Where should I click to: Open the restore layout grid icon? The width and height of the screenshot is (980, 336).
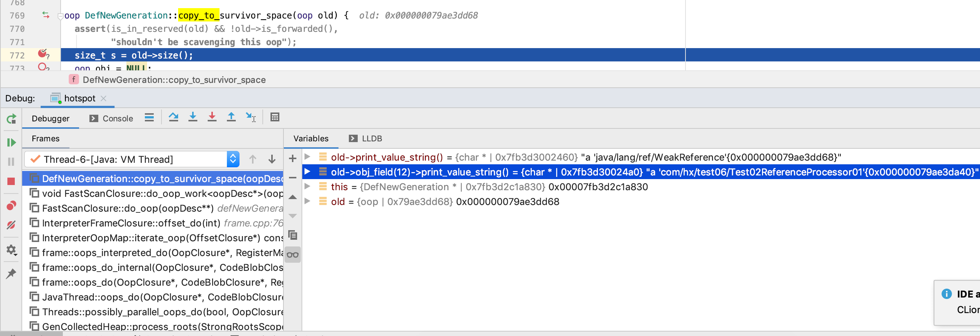click(x=275, y=117)
